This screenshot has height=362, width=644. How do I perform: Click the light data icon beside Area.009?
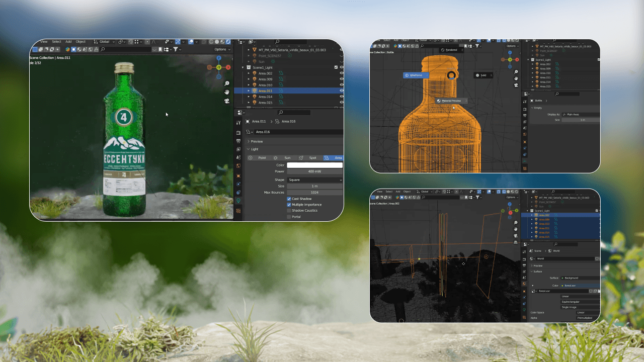coord(281,79)
